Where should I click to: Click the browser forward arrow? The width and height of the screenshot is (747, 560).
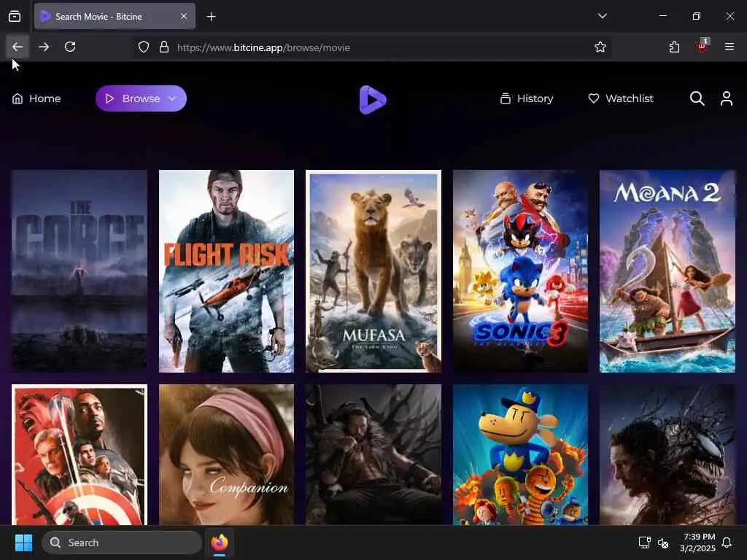click(44, 47)
